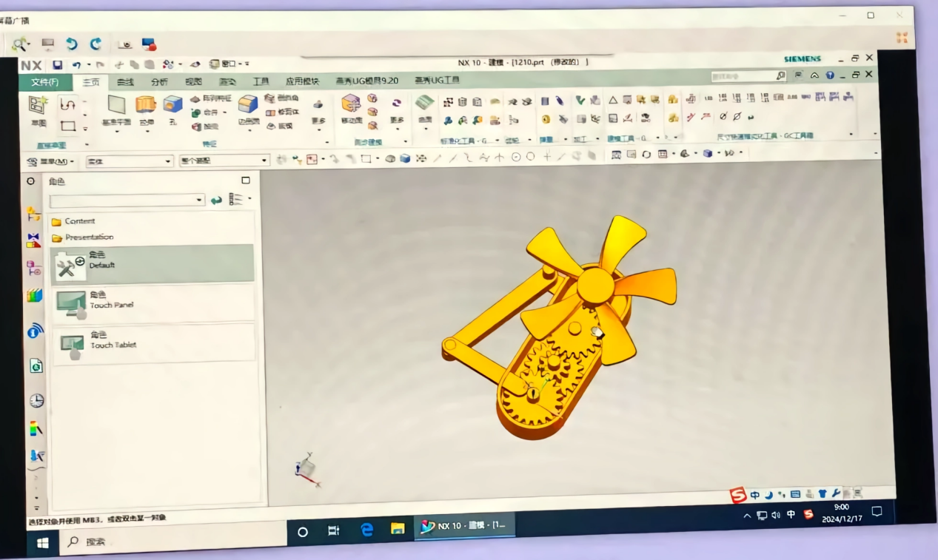Click the Hole (孔) feature icon
This screenshot has width=938, height=560.
click(172, 105)
